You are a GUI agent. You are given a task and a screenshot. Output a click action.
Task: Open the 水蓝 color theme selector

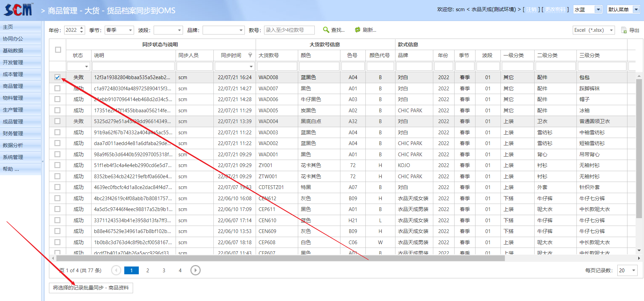click(x=598, y=9)
